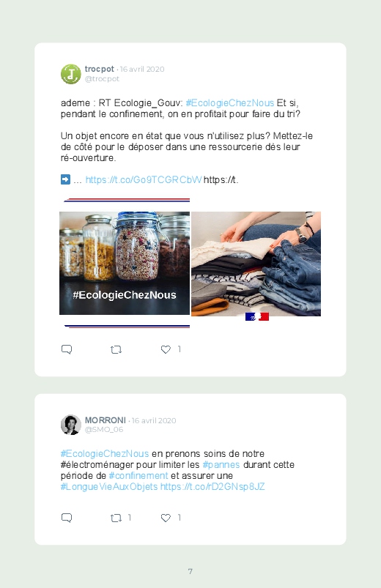Click #EcologieChezNous hashtag in MORRONI tweet

[x=105, y=454]
